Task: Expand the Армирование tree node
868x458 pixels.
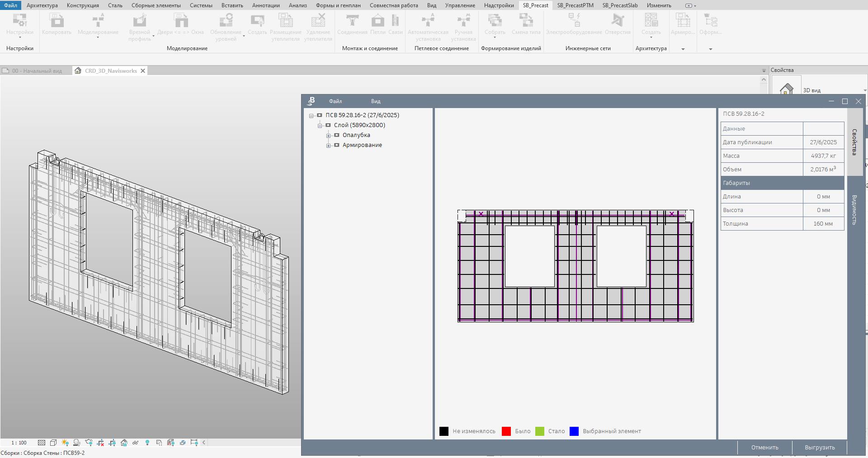Action: (x=329, y=146)
